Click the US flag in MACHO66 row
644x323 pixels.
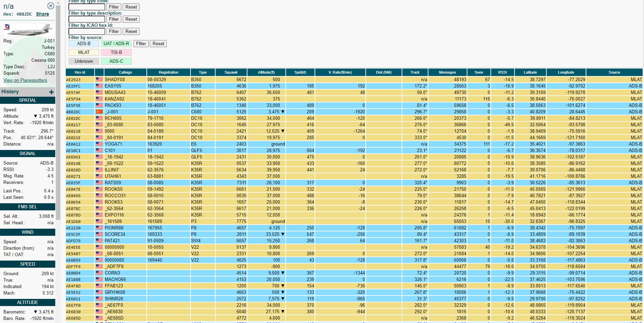pyautogui.click(x=99, y=279)
